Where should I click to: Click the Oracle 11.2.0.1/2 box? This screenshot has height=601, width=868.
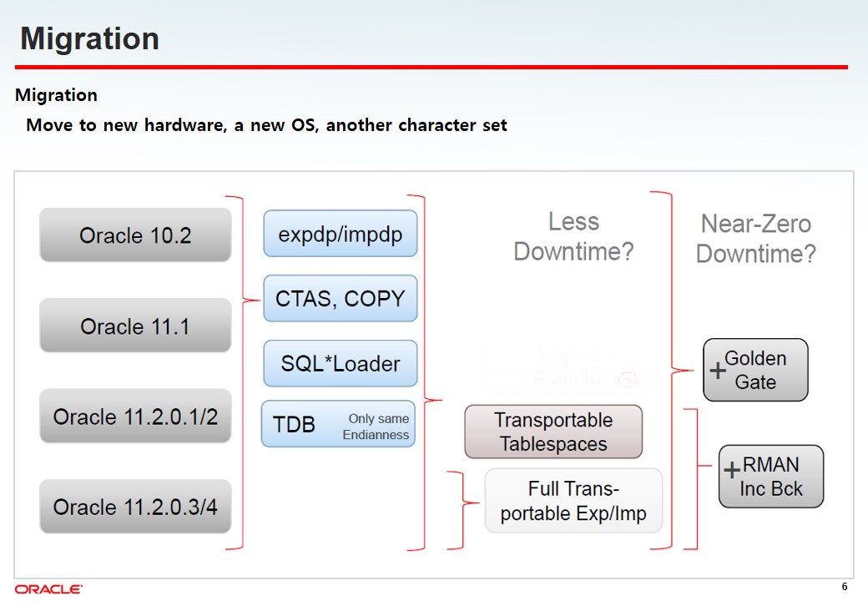point(135,417)
